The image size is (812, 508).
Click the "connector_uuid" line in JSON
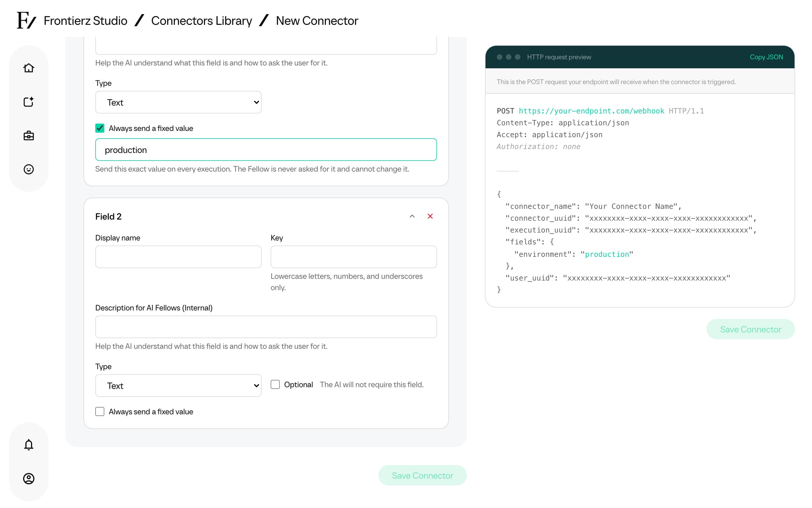[x=631, y=218]
